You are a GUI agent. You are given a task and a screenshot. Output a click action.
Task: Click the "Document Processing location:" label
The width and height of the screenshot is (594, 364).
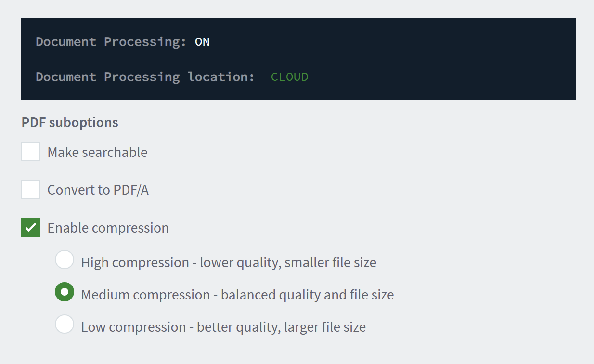pyautogui.click(x=145, y=77)
